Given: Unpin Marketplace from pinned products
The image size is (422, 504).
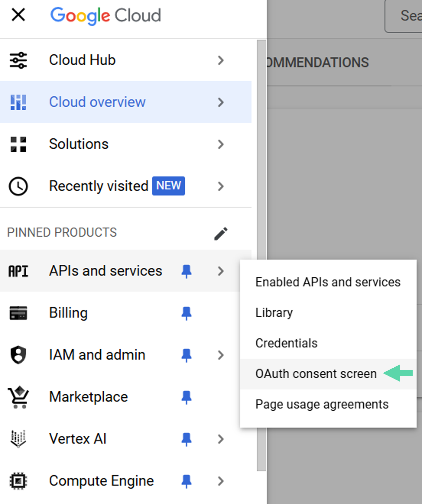Looking at the screenshot, I should point(186,397).
